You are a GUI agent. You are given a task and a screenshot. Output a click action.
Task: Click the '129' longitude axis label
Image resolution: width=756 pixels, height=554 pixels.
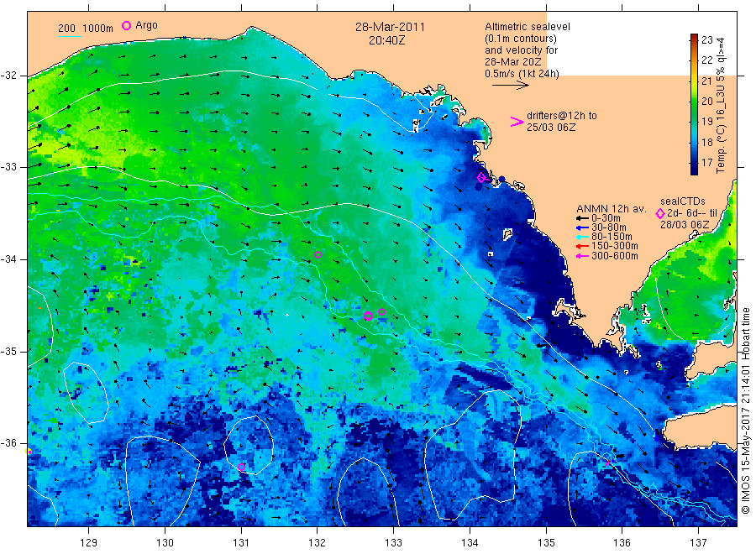[x=89, y=543]
